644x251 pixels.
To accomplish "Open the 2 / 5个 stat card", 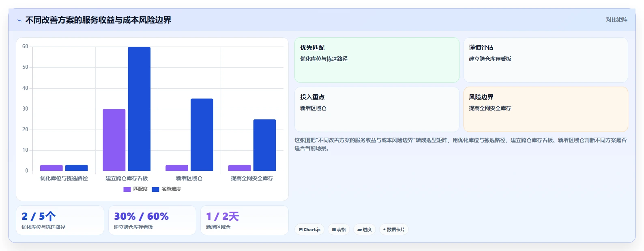I will point(60,220).
